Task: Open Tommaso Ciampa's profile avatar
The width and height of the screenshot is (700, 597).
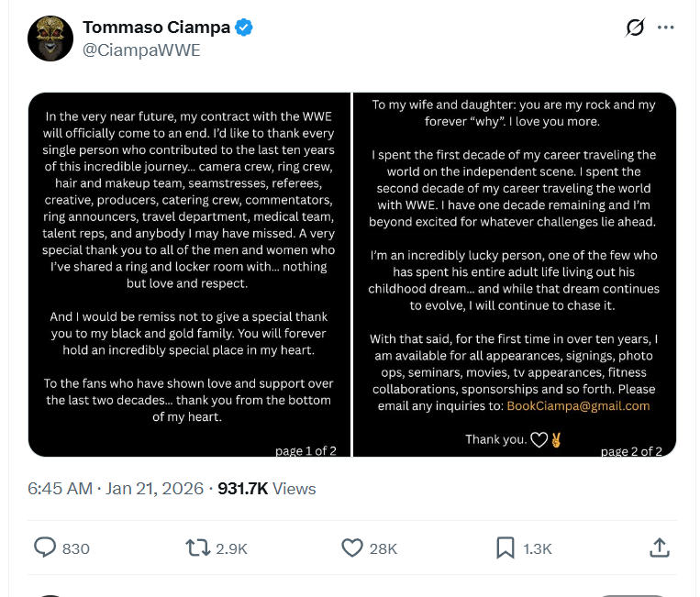Action: (x=50, y=39)
